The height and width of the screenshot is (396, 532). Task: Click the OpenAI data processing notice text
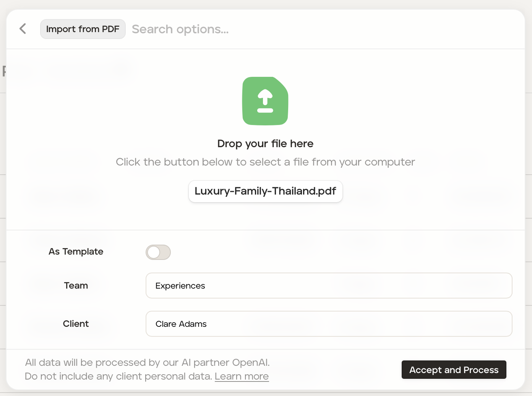[148, 362]
